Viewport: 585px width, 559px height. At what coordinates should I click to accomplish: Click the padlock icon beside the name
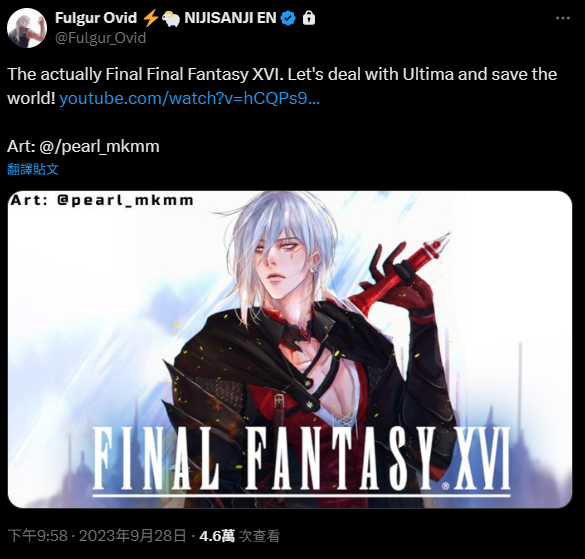click(x=309, y=18)
